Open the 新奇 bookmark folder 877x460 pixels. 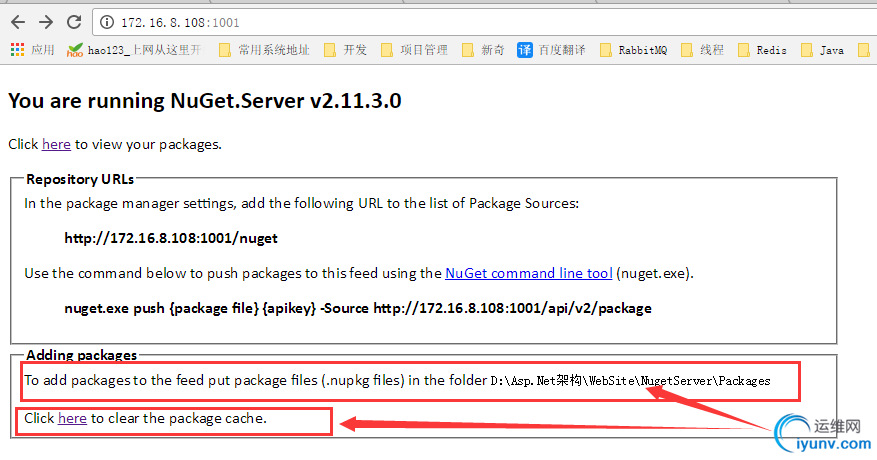(483, 50)
